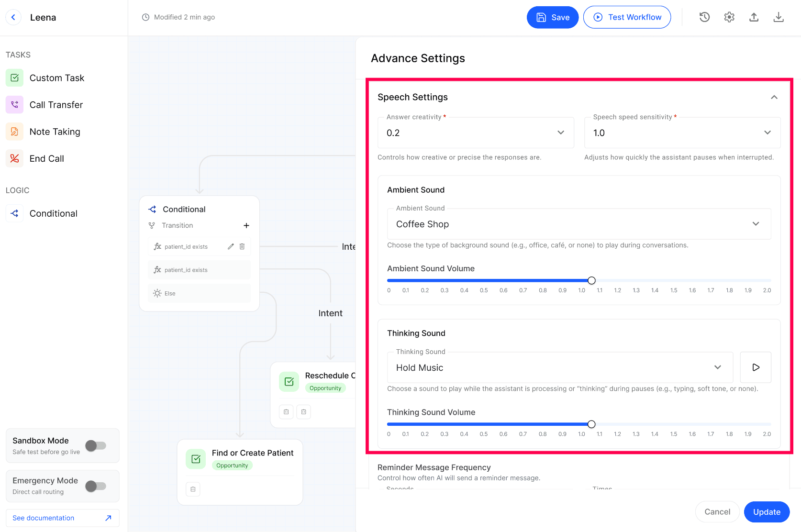Screen dimensions: 801x532
Task: Click the Transition label in Conditional node
Action: 178,225
